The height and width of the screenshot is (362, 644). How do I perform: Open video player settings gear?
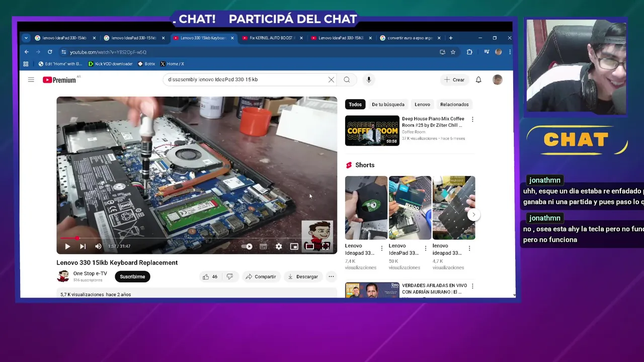coord(279,246)
